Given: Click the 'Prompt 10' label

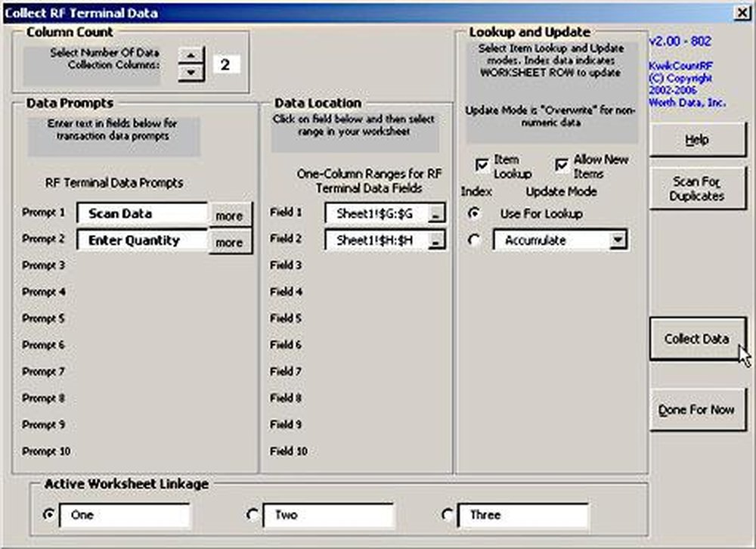Looking at the screenshot, I should 46,451.
